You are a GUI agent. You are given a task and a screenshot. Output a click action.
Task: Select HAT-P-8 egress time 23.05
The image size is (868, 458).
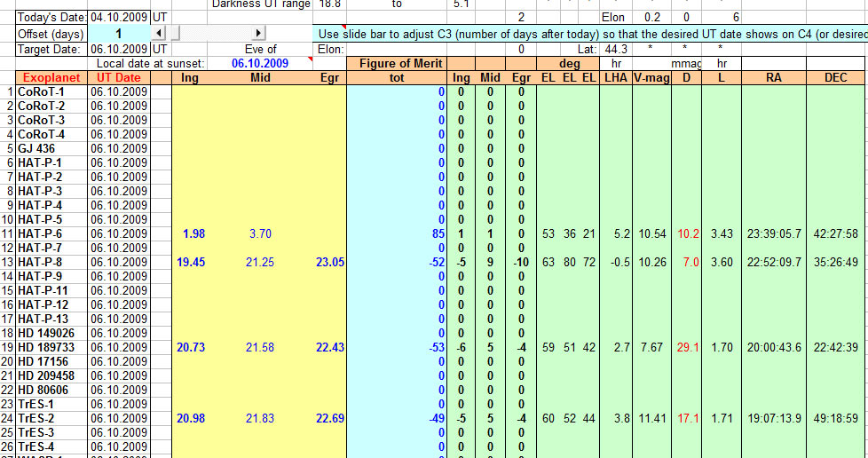point(330,262)
